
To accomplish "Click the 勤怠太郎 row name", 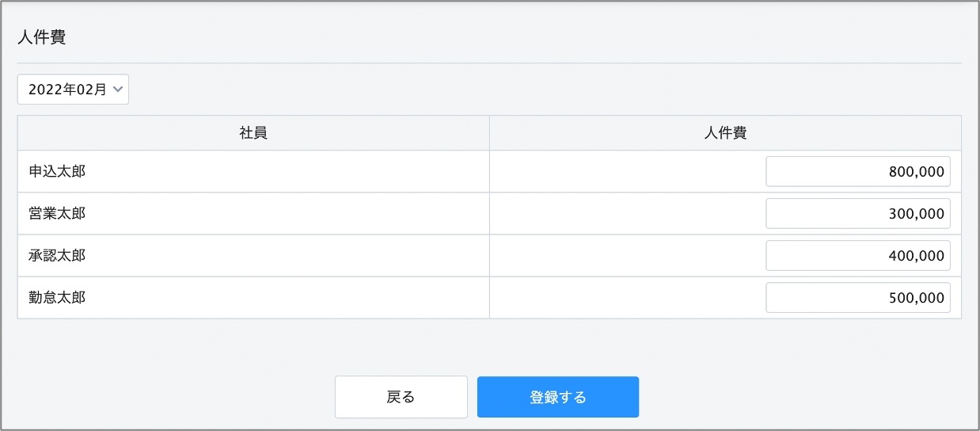I will pyautogui.click(x=57, y=298).
